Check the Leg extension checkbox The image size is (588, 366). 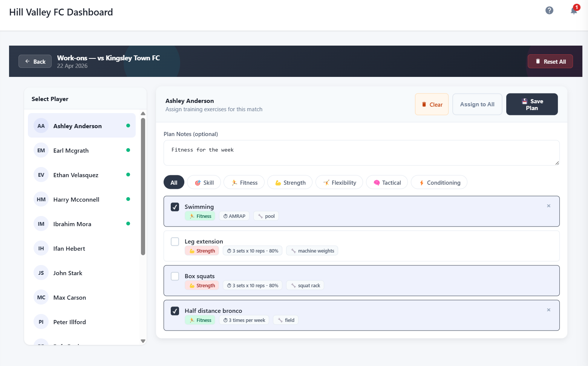[175, 242]
